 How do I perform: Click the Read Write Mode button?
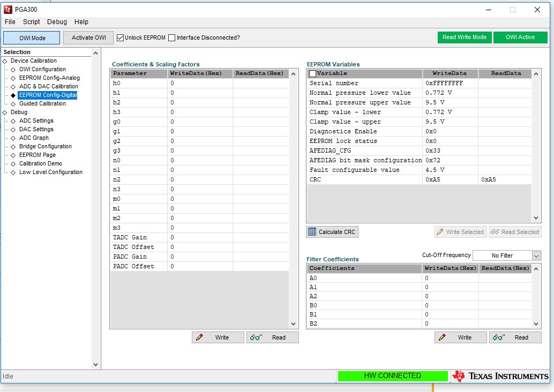point(465,37)
